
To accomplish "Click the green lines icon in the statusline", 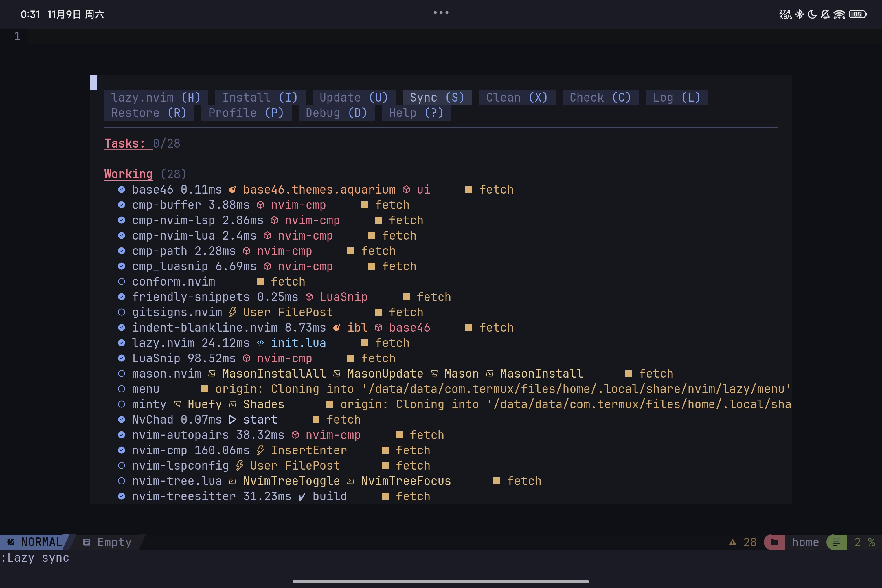I will tap(837, 542).
